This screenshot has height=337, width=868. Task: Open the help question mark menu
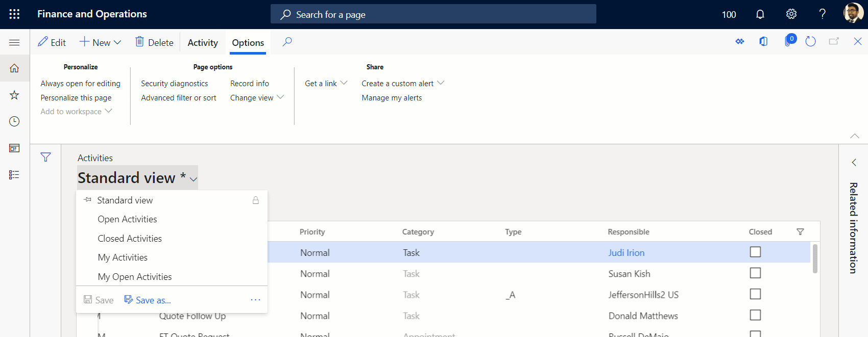822,14
